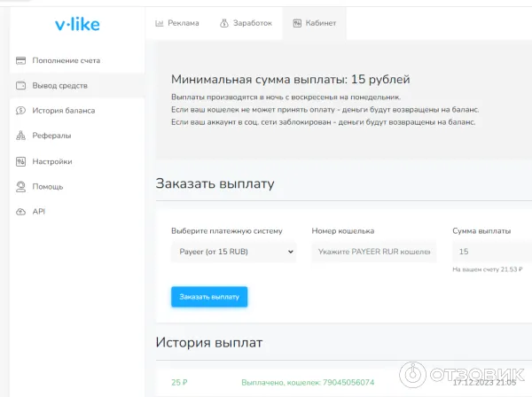The image size is (532, 397).
Task: Click the Выплачено, кошелек: 79045056074 entry
Action: (308, 383)
